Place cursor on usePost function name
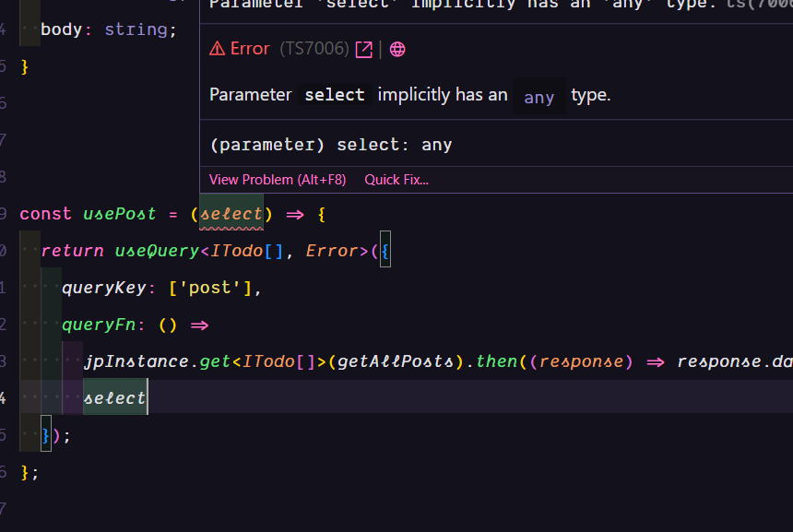The width and height of the screenshot is (793, 532). click(x=119, y=214)
